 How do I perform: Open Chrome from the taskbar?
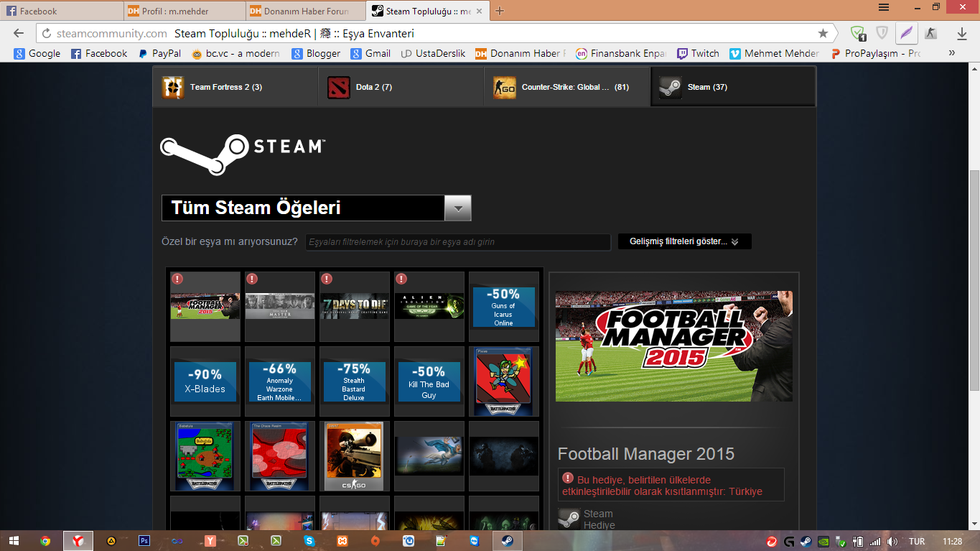tap(46, 541)
